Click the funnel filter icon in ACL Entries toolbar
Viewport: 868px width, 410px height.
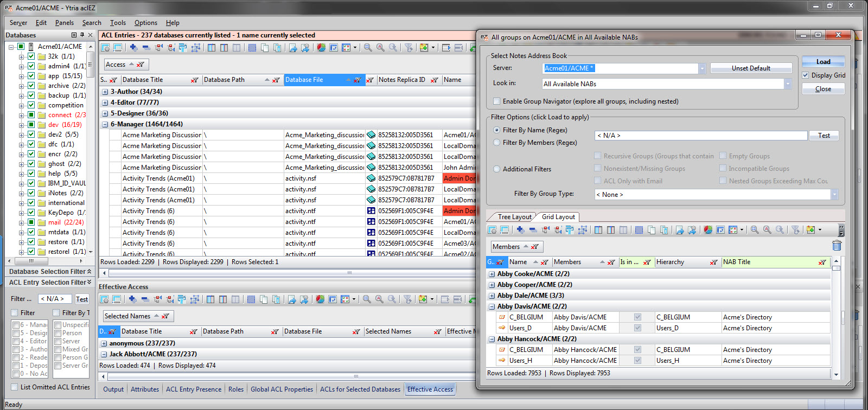[x=409, y=48]
